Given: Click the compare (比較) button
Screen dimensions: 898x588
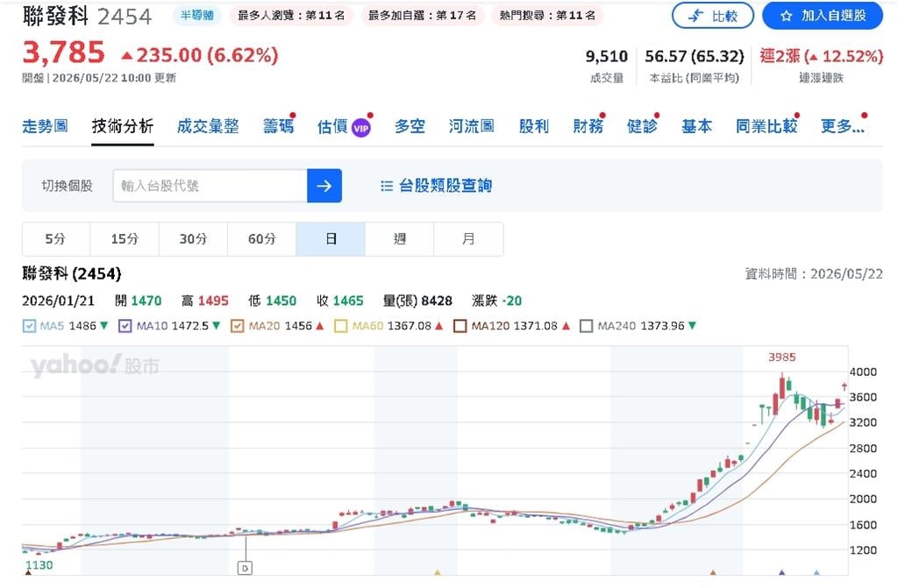Looking at the screenshot, I should tap(712, 16).
